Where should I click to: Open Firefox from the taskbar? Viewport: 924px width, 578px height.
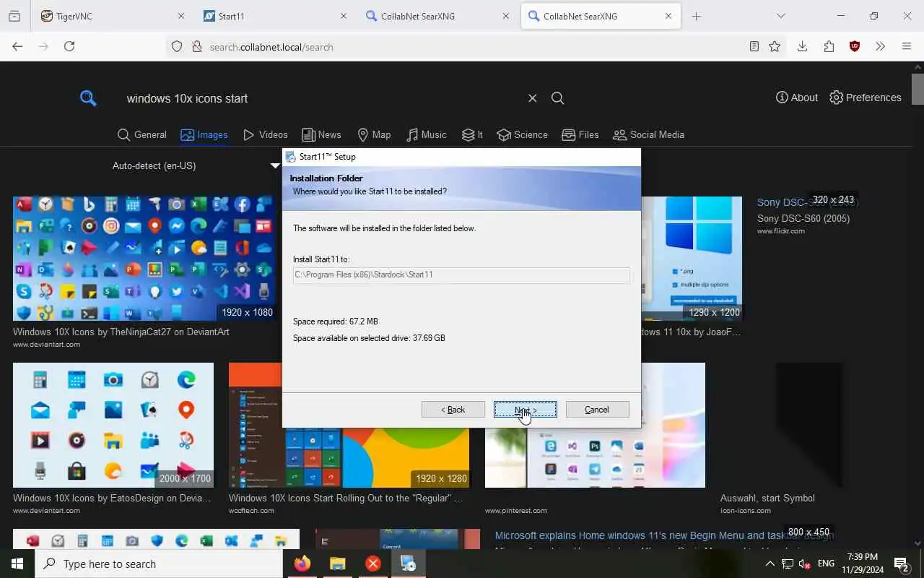[302, 564]
